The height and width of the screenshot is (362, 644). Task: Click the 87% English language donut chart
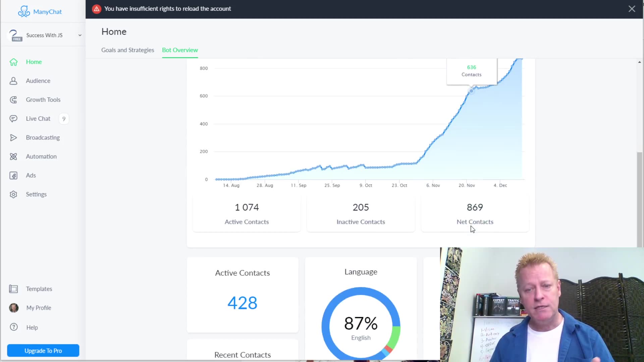(361, 324)
